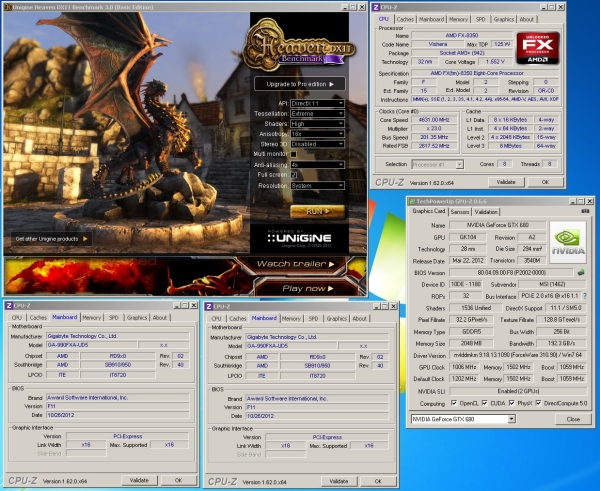600x491 pixels.
Task: Click BIOS Date 10/26/2012 in bottom-middle CPU-Z
Action: [318, 416]
